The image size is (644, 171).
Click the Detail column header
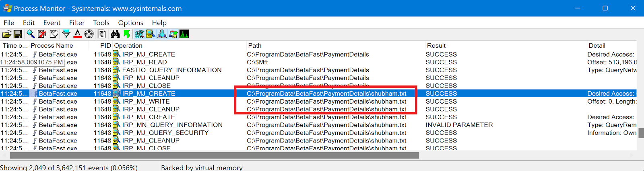pyautogui.click(x=597, y=46)
